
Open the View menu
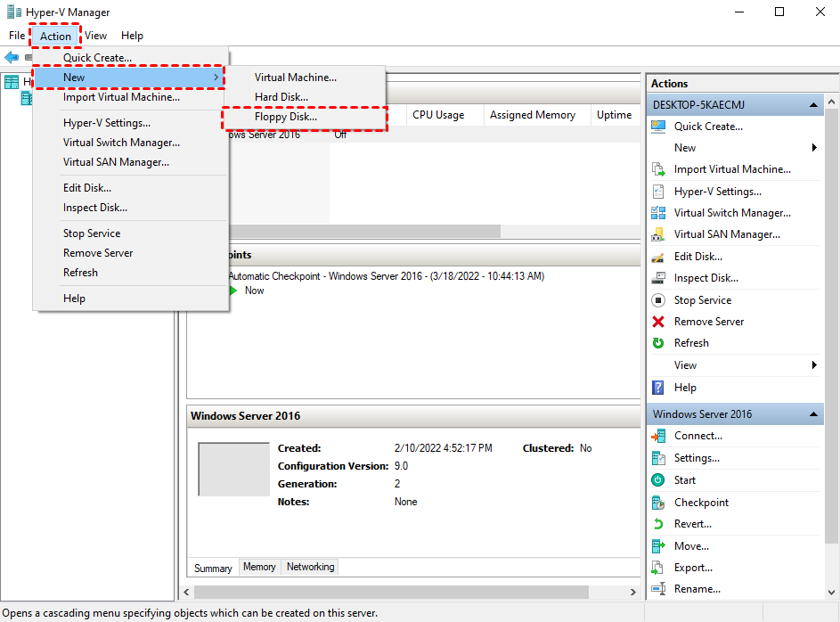(x=95, y=36)
